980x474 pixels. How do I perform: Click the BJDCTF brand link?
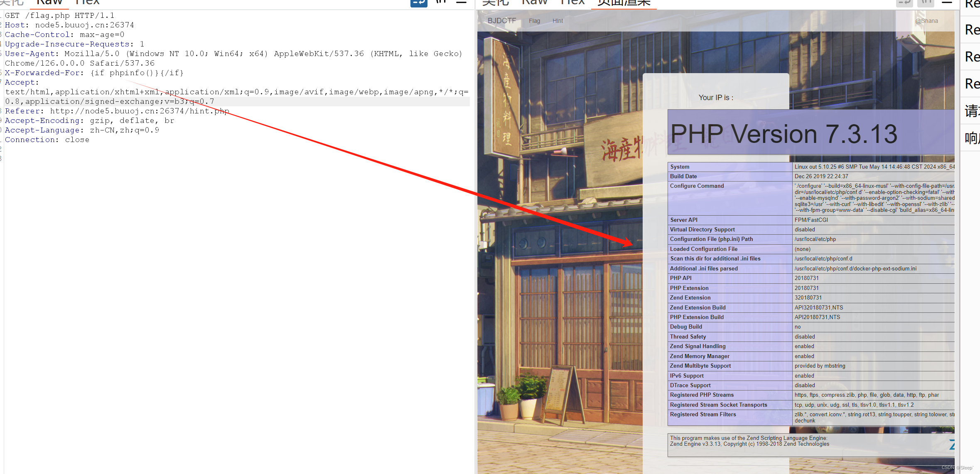click(501, 21)
